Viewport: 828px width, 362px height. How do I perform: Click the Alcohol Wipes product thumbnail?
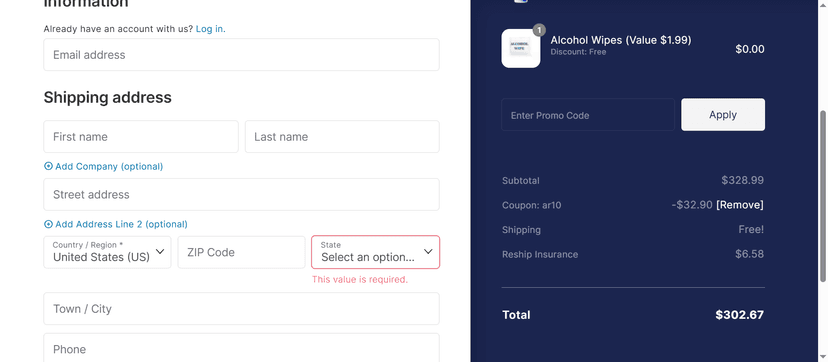(x=521, y=49)
